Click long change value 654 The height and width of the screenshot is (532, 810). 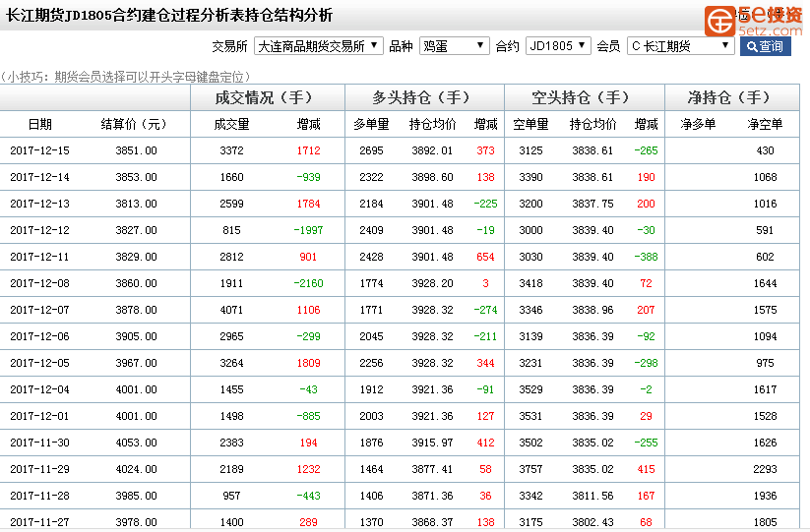(x=485, y=257)
